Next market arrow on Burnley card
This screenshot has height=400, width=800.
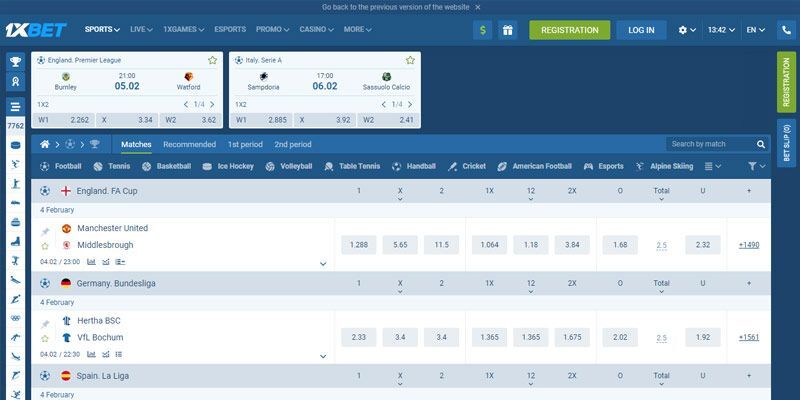coord(212,105)
